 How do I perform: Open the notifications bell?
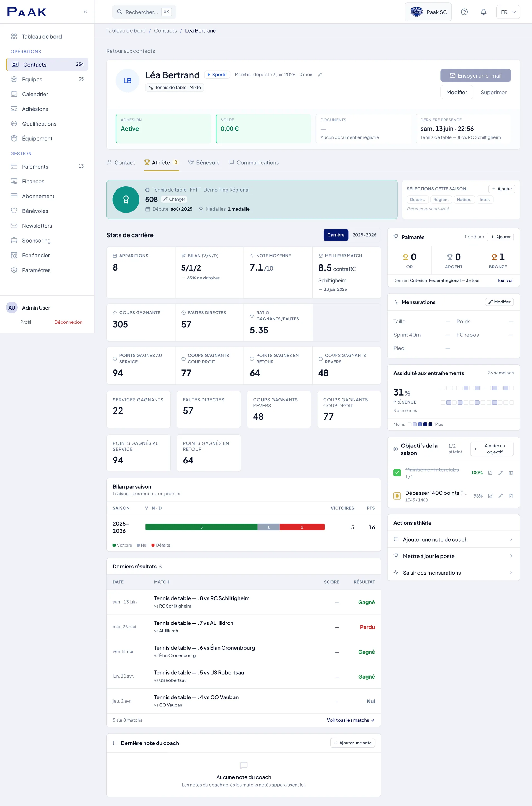point(484,12)
